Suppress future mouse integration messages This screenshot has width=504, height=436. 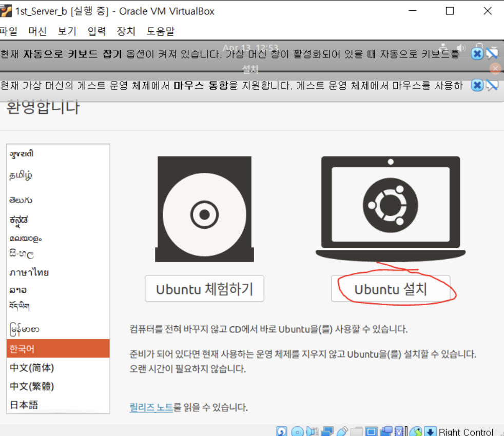[492, 86]
